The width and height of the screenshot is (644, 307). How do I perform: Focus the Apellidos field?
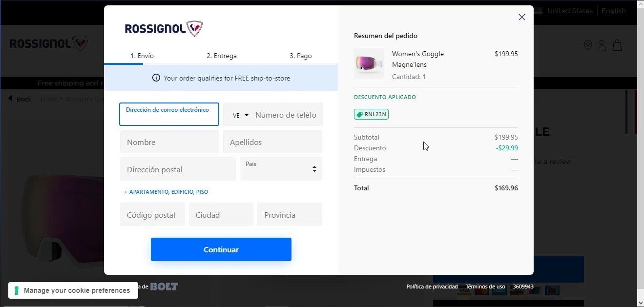pos(272,142)
